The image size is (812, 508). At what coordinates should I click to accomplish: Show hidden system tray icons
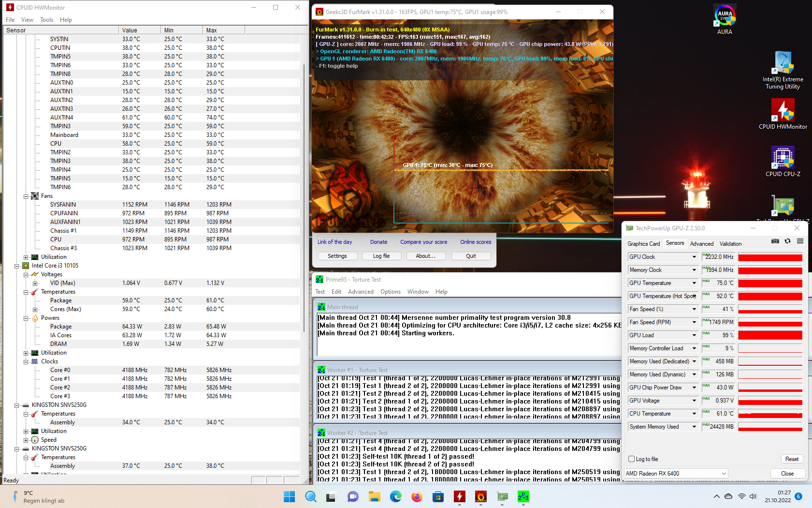tap(716, 496)
